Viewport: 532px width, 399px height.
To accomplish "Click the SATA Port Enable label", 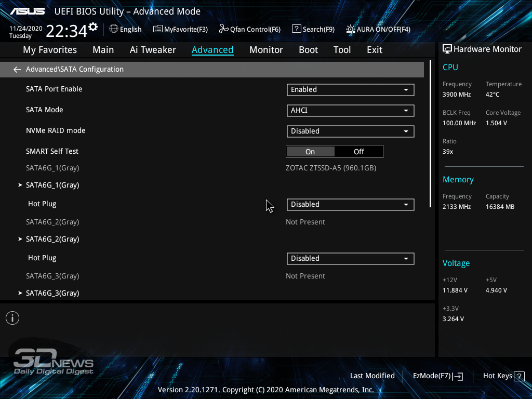I will click(54, 89).
